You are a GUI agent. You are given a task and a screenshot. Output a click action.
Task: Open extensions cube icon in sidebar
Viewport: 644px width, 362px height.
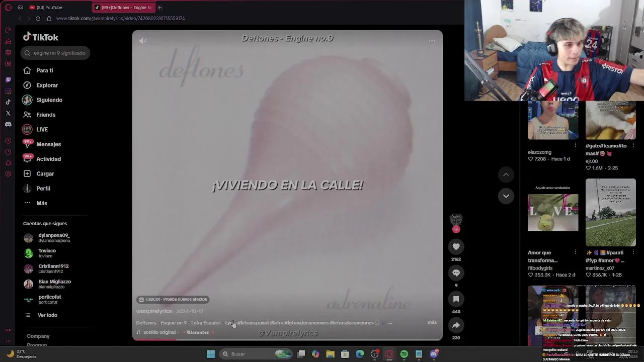8,163
